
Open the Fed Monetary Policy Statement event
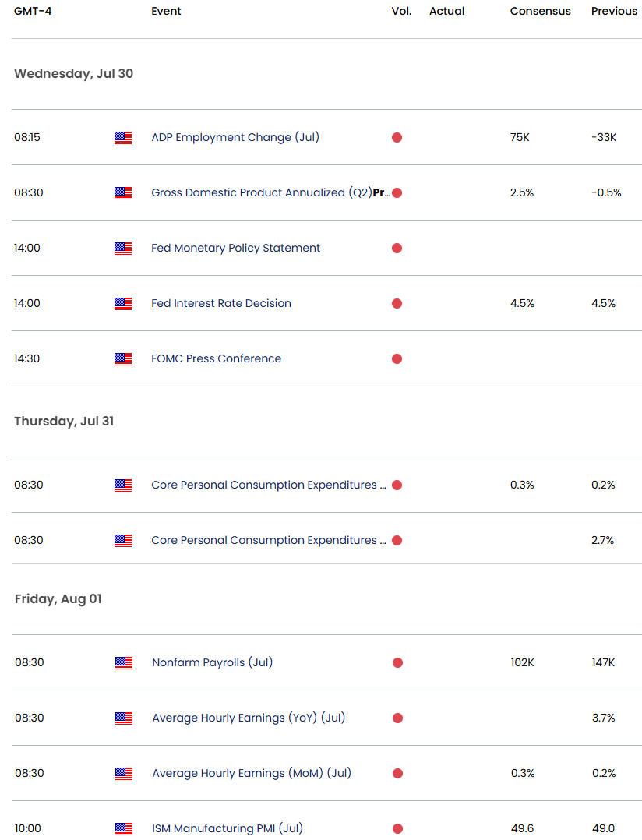point(235,248)
